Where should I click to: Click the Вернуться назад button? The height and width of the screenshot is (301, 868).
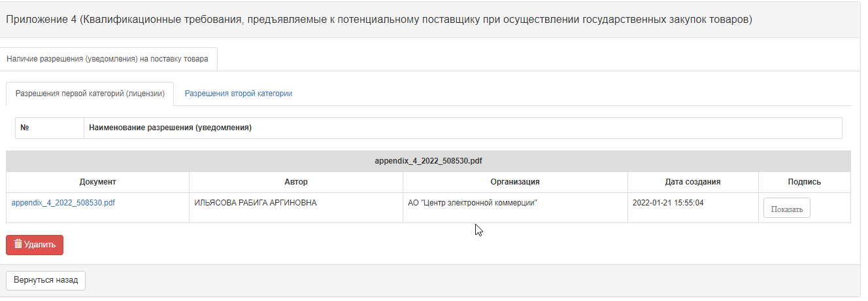[46, 280]
